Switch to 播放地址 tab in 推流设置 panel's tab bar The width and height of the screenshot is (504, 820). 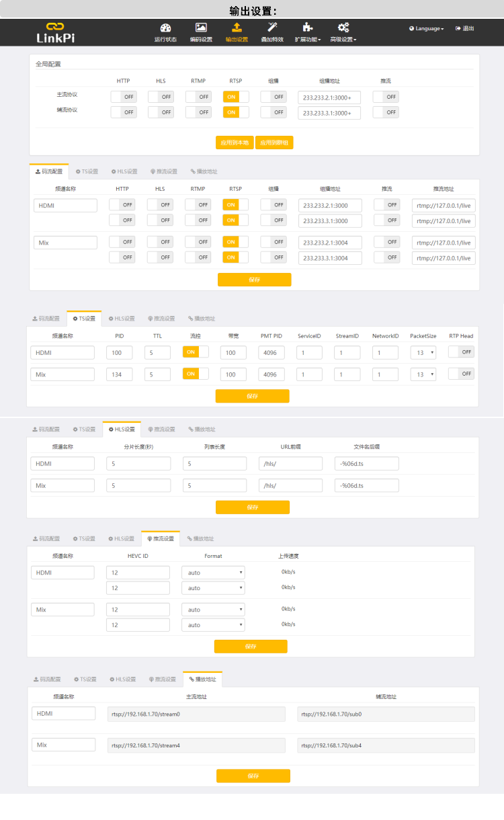tap(202, 539)
